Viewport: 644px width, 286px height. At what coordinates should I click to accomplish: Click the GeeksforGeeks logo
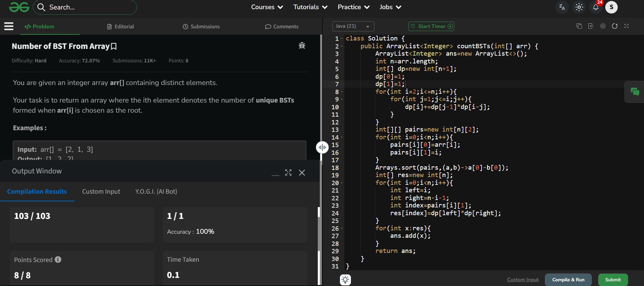(19, 7)
